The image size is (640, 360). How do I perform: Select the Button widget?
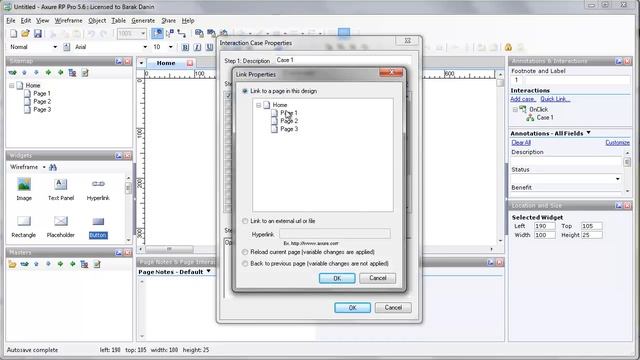click(x=98, y=227)
